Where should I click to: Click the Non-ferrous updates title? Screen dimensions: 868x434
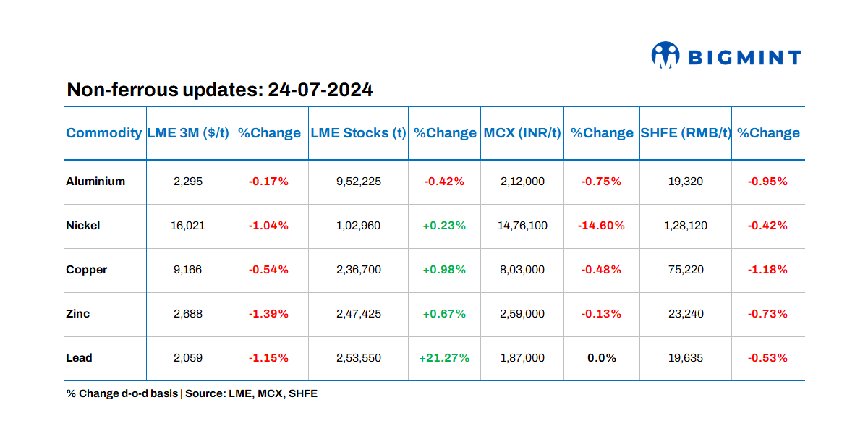pos(220,90)
